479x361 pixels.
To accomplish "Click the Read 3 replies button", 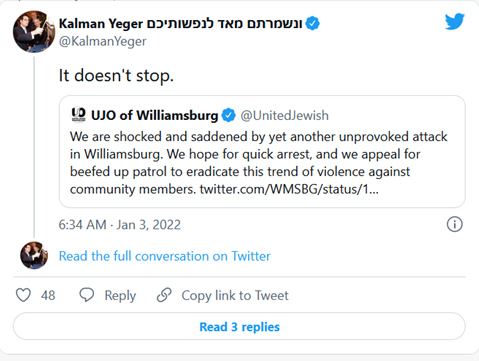I will tap(239, 327).
